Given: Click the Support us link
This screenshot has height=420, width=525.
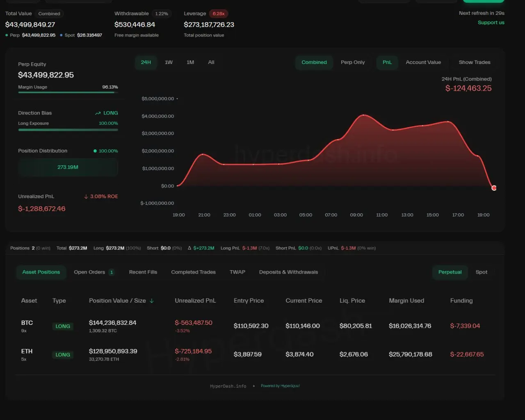Looking at the screenshot, I should pyautogui.click(x=491, y=23).
